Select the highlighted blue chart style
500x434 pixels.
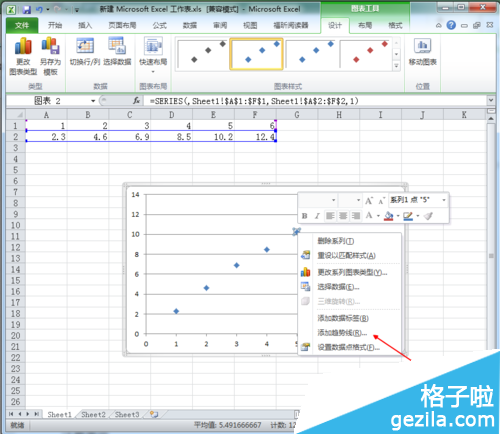pyautogui.click(x=256, y=54)
